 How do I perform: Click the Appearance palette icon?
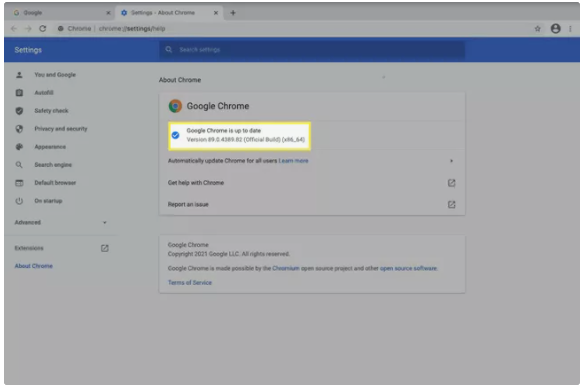coord(19,147)
